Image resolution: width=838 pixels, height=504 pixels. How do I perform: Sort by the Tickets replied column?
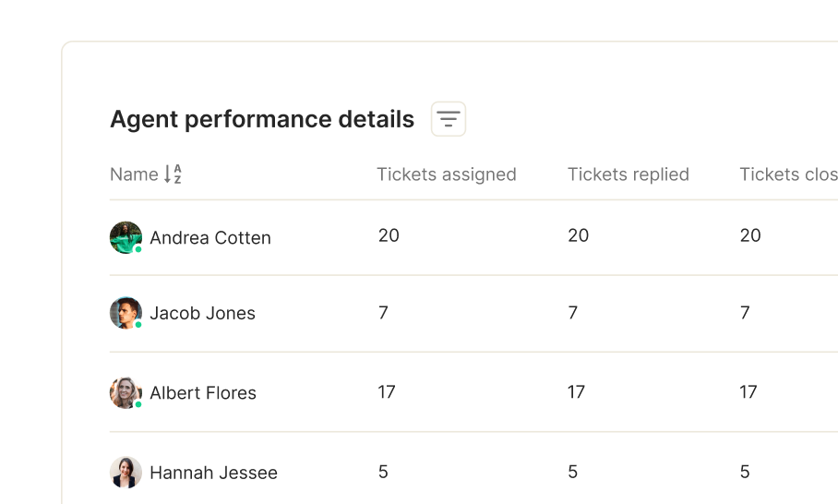[x=628, y=174]
